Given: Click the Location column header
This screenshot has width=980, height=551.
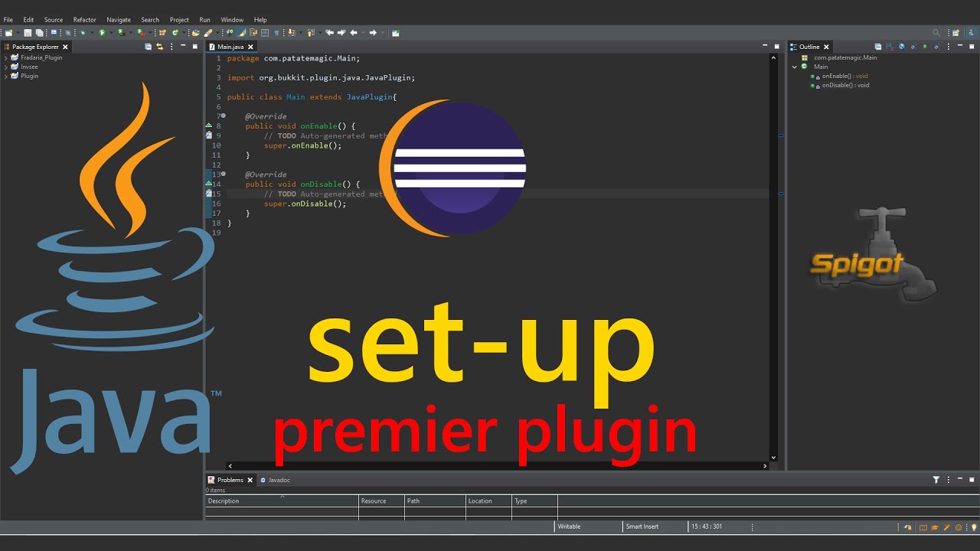Looking at the screenshot, I should (488, 500).
